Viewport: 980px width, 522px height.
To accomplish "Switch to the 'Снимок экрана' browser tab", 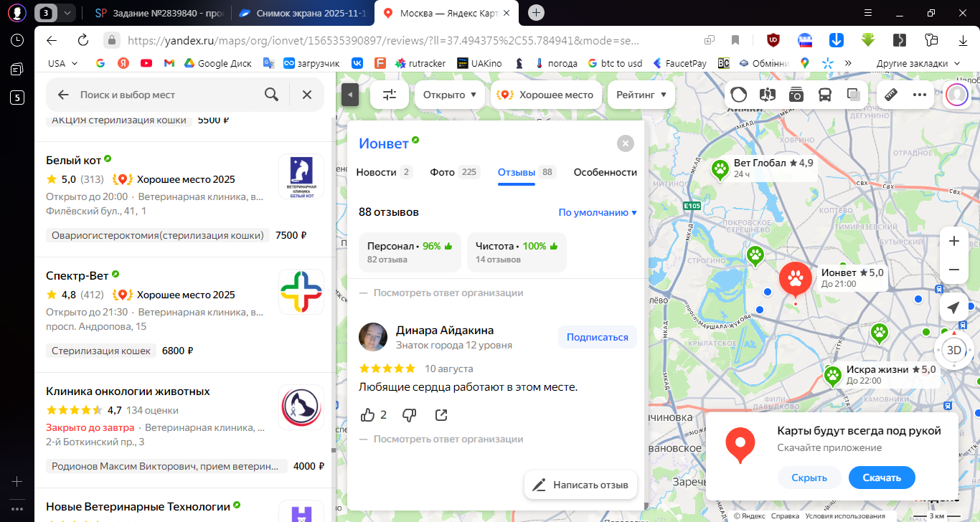I will [x=302, y=13].
